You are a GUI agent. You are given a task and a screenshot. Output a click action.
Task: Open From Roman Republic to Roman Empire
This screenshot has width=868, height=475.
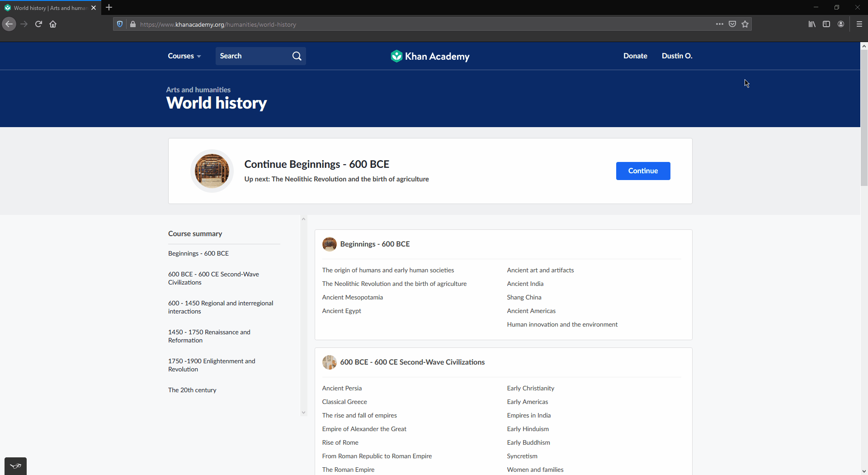pyautogui.click(x=377, y=456)
